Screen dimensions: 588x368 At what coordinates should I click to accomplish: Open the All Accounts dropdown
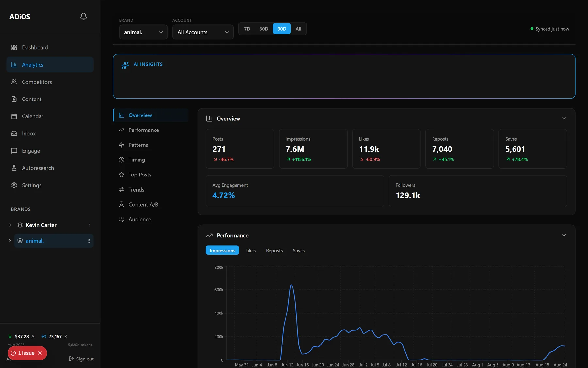(x=203, y=32)
